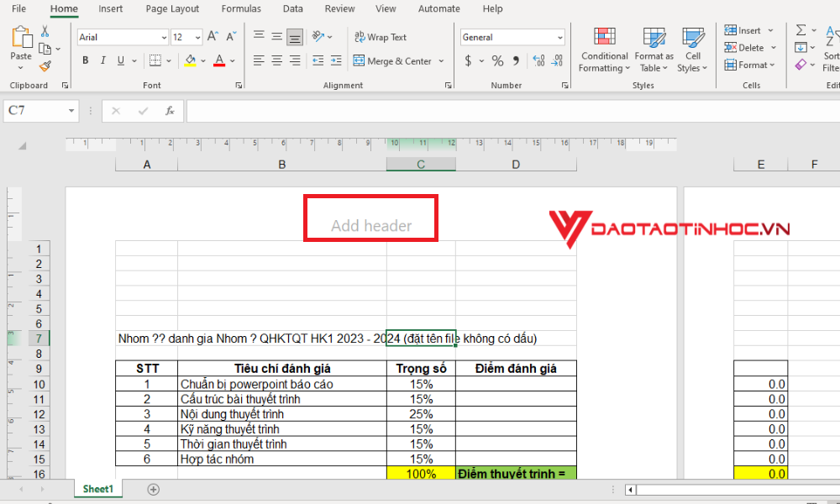Open font size dropdown
This screenshot has width=840, height=504.
(197, 37)
